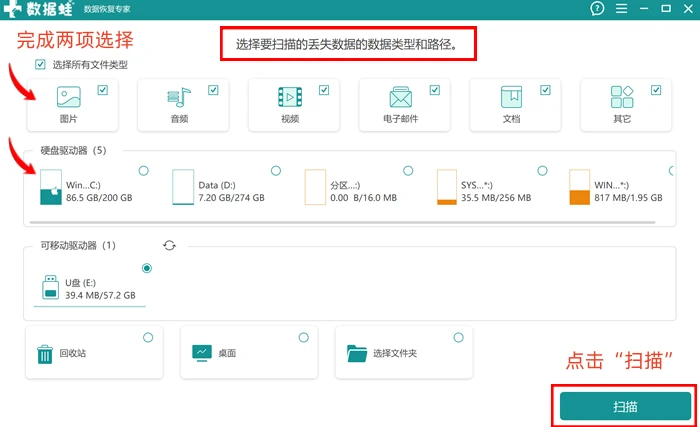Select the 回收站 recycle bin location
The width and height of the screenshot is (700, 427).
click(x=94, y=352)
